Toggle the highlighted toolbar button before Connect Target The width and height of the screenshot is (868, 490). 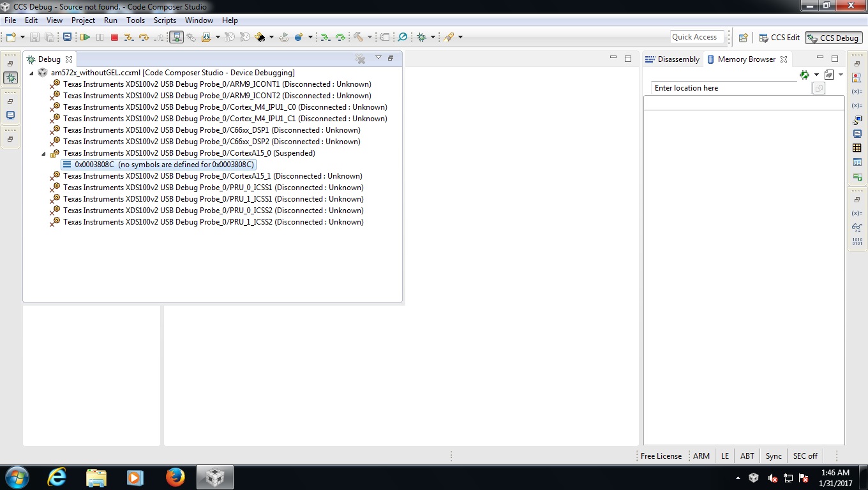click(177, 37)
